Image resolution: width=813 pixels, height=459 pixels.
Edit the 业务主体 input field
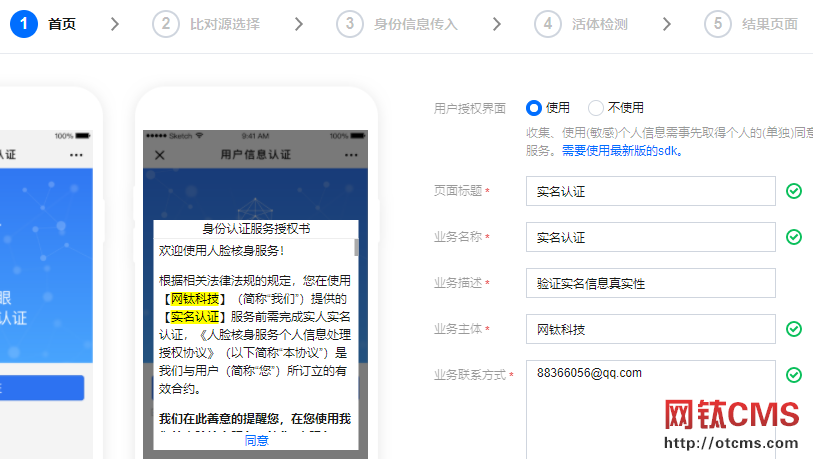tap(651, 329)
